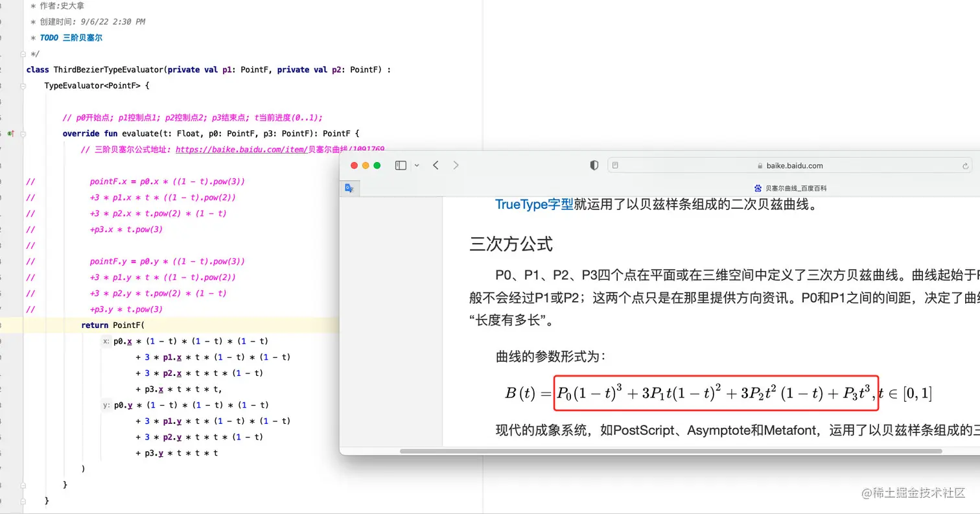Open the baike.baidu.com URL in the code comment
Image resolution: width=980 pixels, height=514 pixels.
[280, 150]
